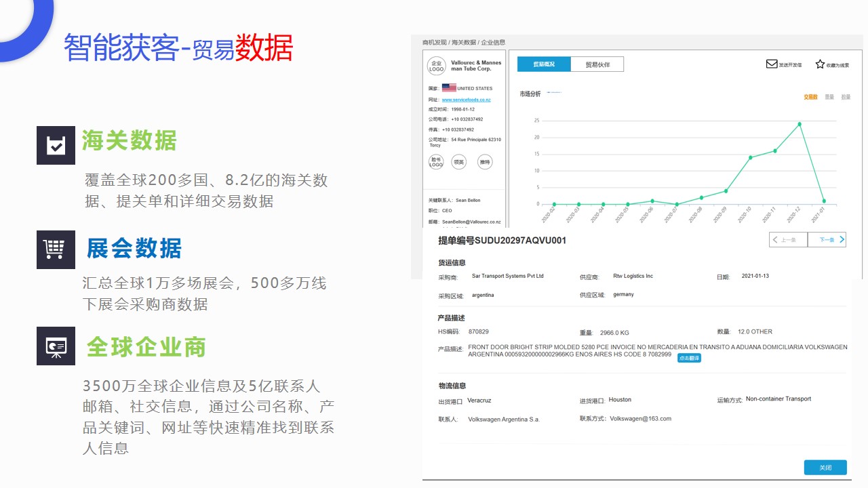Screen dimensions: 868x488
Task: Open the 领英 (LinkedIn) circle icon
Action: [460, 162]
